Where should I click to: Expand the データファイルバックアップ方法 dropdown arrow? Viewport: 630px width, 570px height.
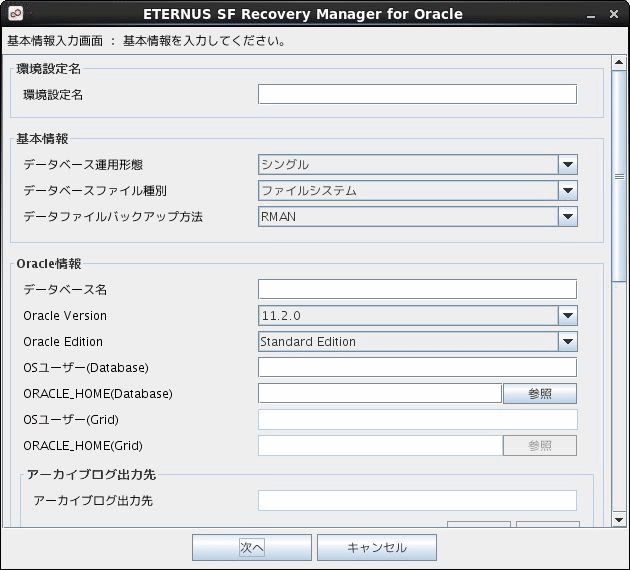pos(568,217)
